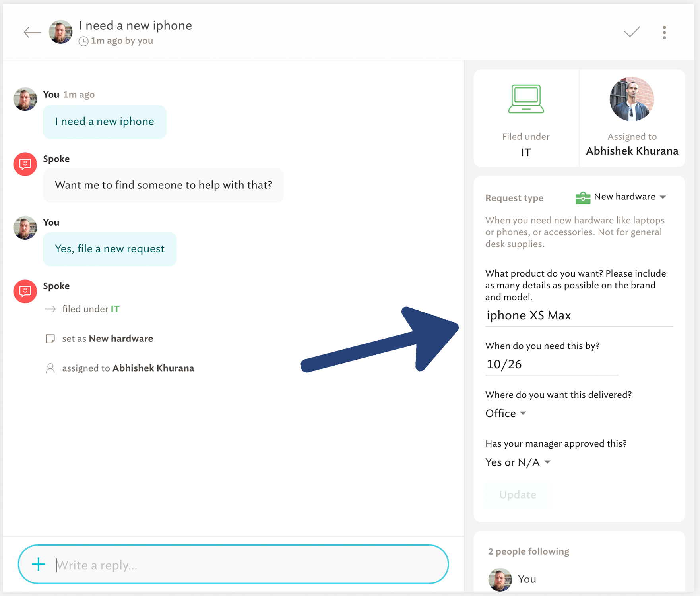Click your avatar beside 'Yes, file a new request'

point(25,228)
